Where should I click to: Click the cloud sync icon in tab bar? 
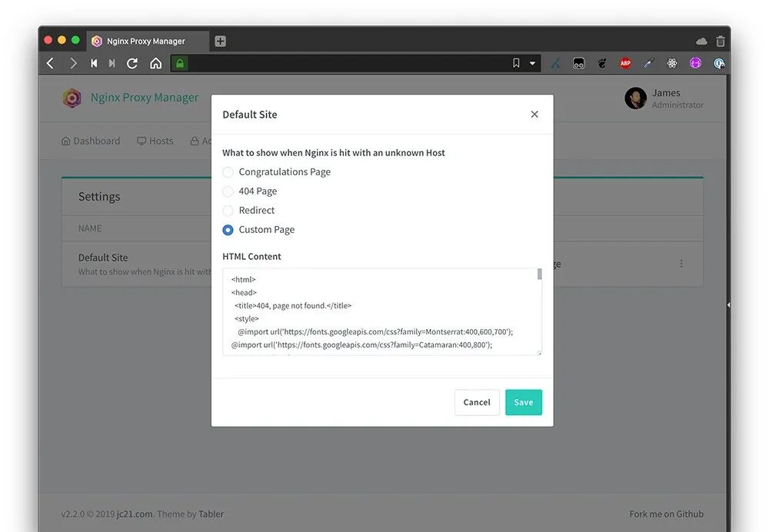click(701, 42)
